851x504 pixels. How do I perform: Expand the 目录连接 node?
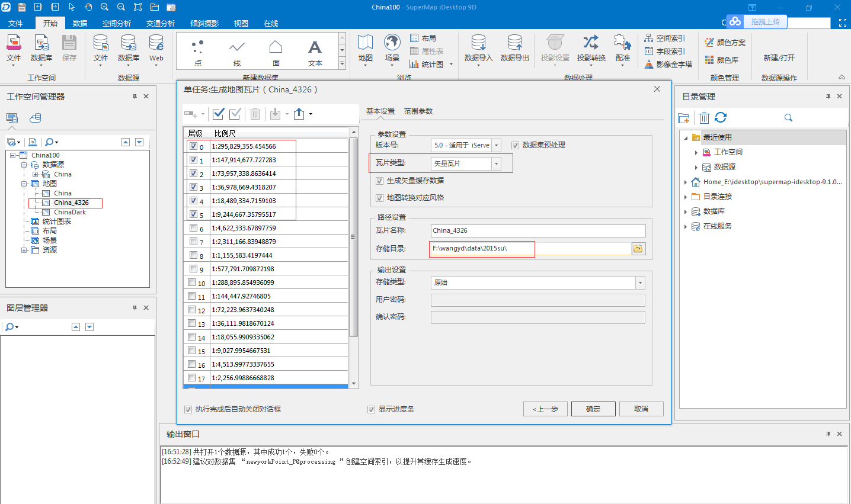(x=686, y=197)
